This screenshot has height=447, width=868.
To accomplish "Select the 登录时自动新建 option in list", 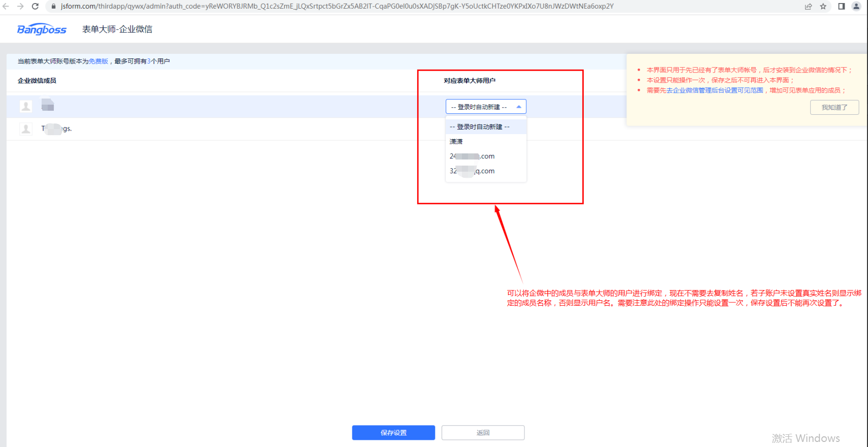I will pos(480,127).
